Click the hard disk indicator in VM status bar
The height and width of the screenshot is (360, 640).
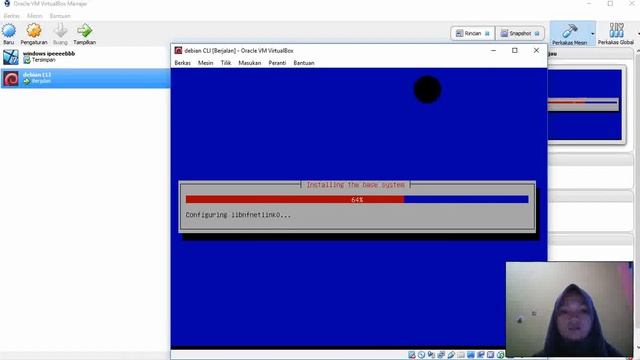pos(411,355)
